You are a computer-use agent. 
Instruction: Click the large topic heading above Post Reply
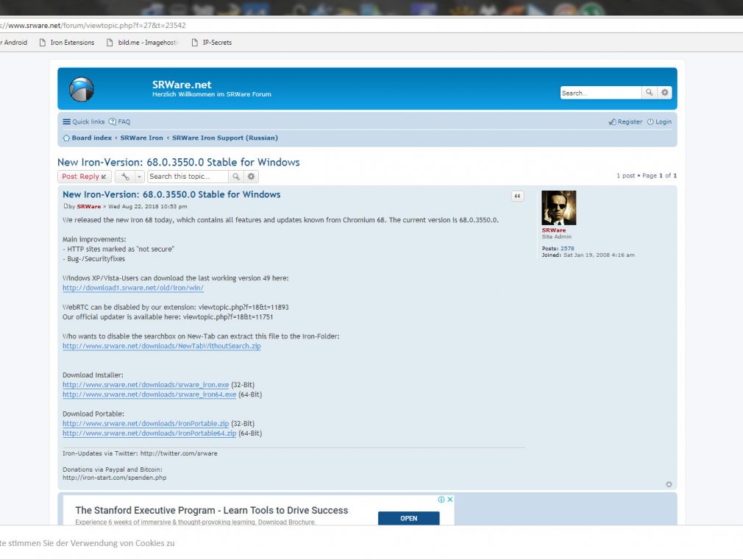tap(179, 162)
